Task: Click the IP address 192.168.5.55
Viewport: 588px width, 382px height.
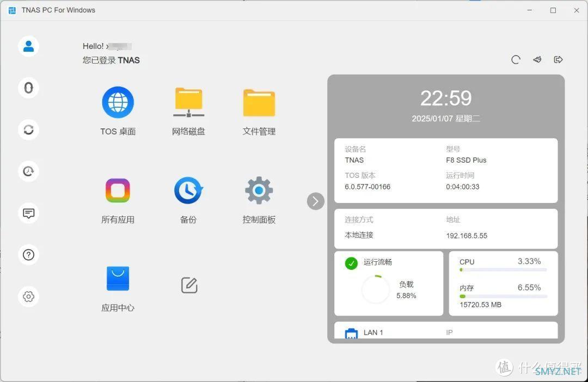Action: 467,236
